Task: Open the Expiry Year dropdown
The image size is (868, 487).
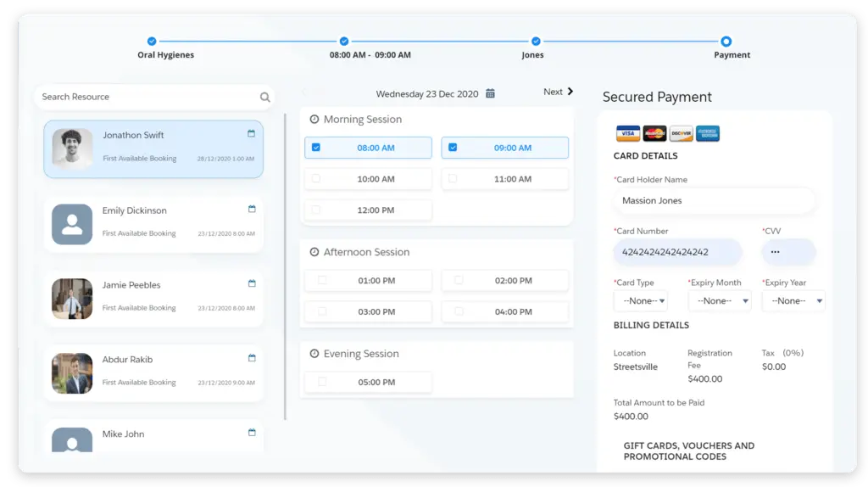Action: [793, 301]
